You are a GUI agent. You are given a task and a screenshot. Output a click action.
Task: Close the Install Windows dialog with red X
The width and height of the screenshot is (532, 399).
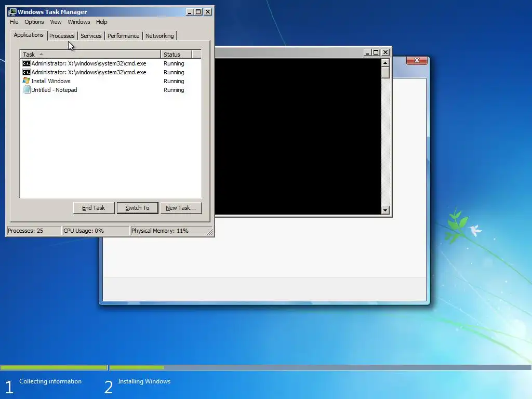(x=417, y=60)
